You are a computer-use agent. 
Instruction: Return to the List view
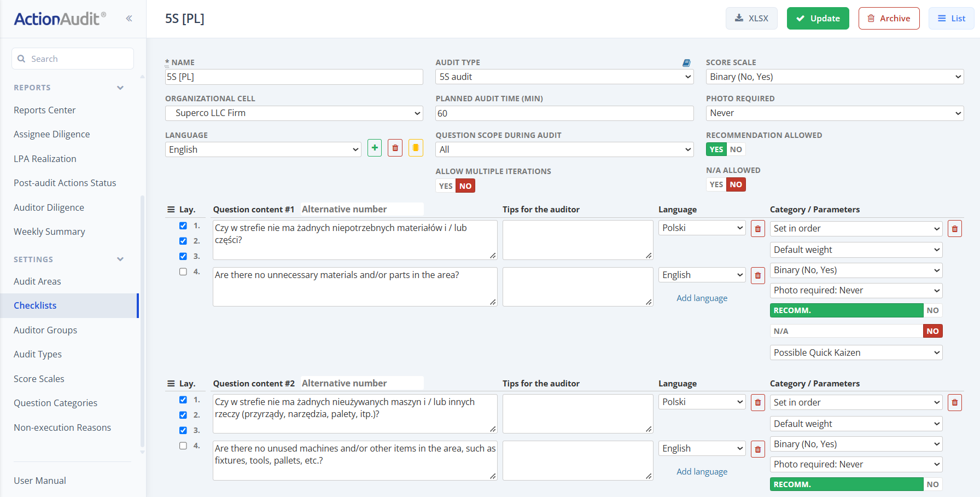951,19
